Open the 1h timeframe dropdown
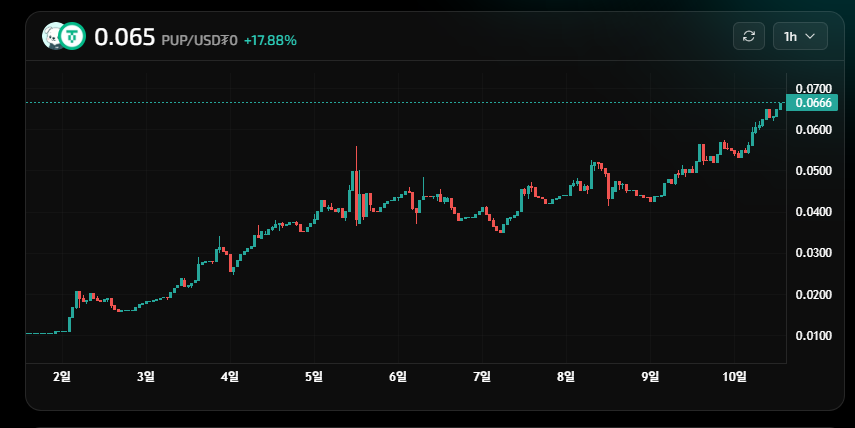 [800, 37]
